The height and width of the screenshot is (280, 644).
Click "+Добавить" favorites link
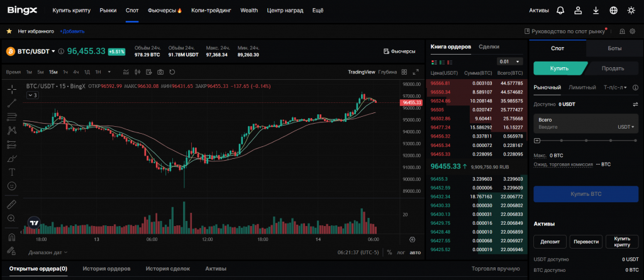point(72,31)
